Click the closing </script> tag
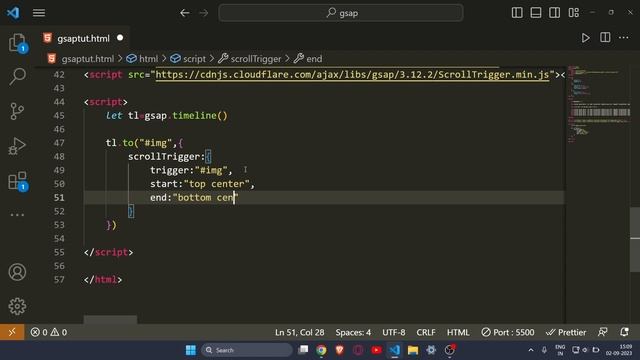Screen dimensions: 640x360 (x=108, y=252)
